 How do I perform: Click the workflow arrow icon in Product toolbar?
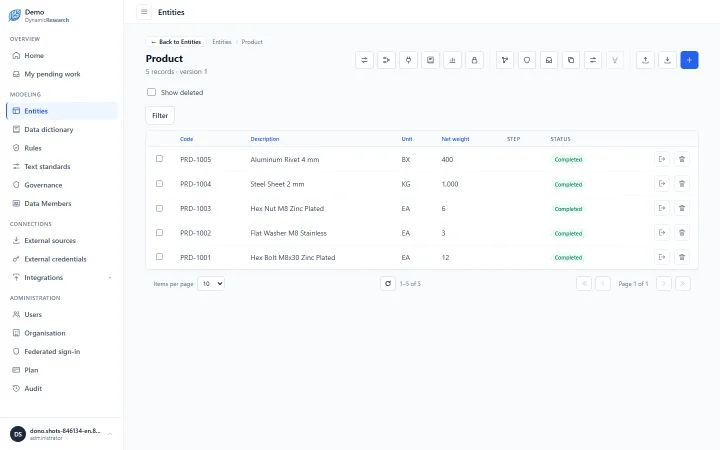point(386,60)
